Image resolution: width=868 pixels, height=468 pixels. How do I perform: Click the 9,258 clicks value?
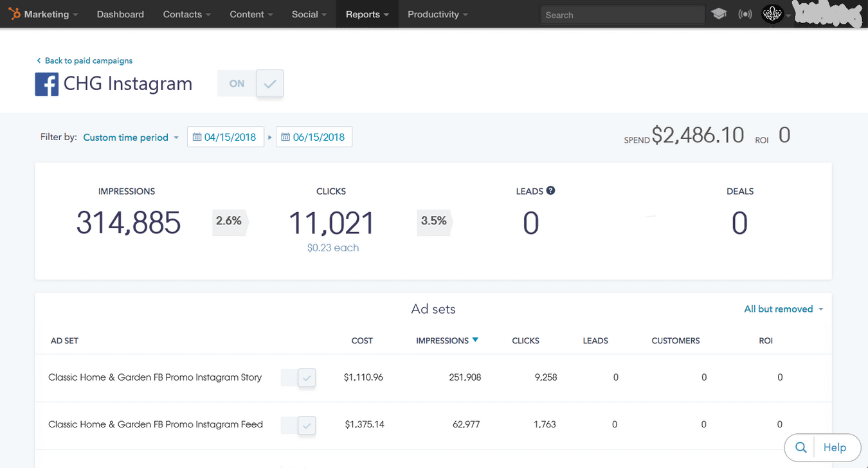coord(546,377)
